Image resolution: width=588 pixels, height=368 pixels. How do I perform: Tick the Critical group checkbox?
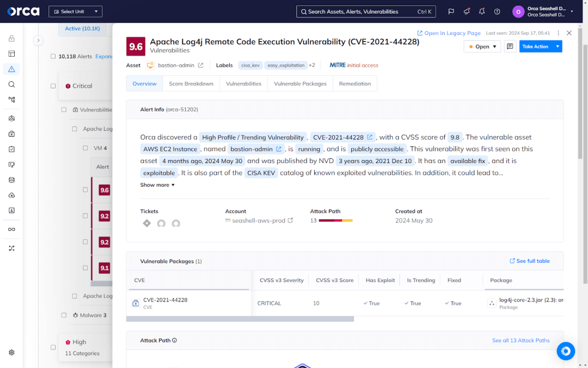[x=53, y=86]
